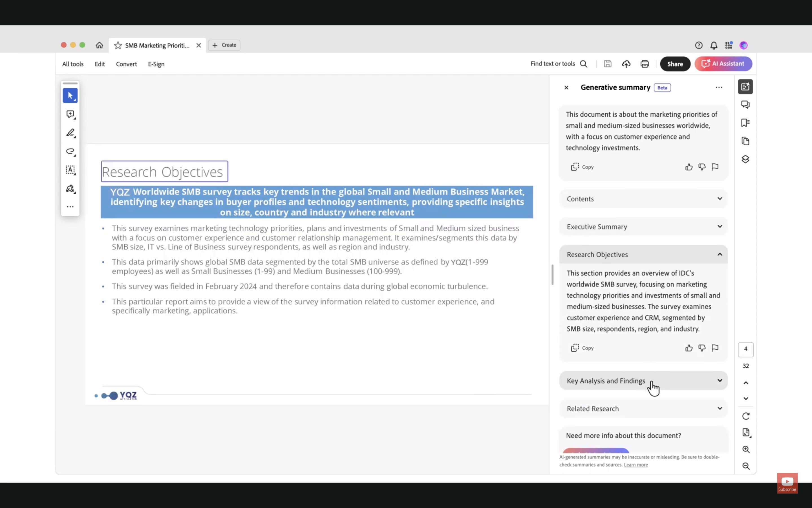Open the Convert menu
This screenshot has width=812, height=508.
tap(127, 64)
